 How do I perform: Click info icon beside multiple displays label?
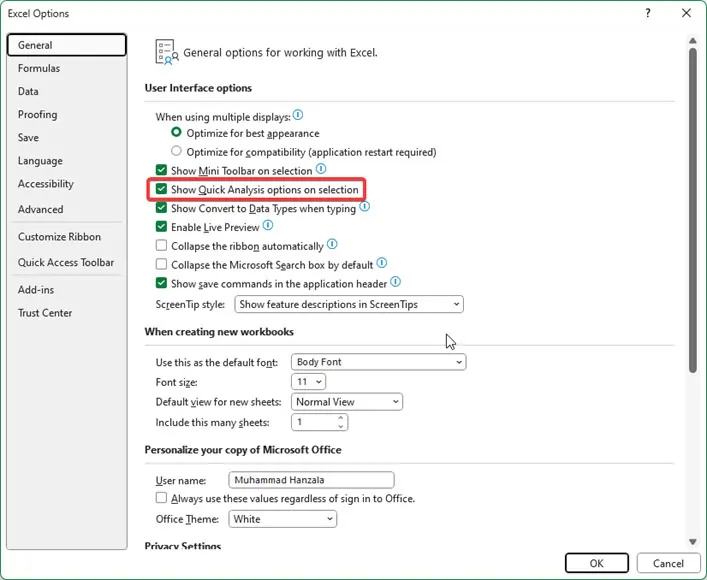coord(298,115)
